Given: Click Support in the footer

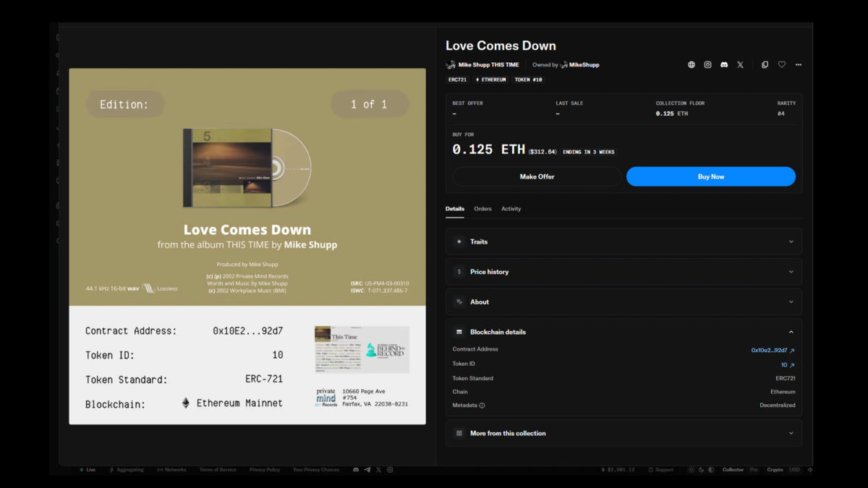Looking at the screenshot, I should (660, 470).
